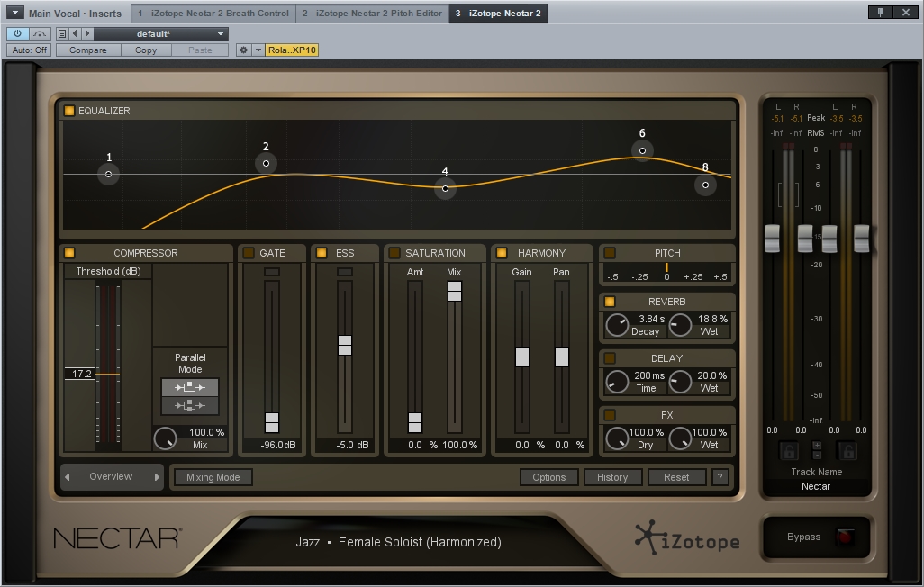Image resolution: width=924 pixels, height=587 pixels.
Task: Click the help question mark button
Action: tap(720, 477)
